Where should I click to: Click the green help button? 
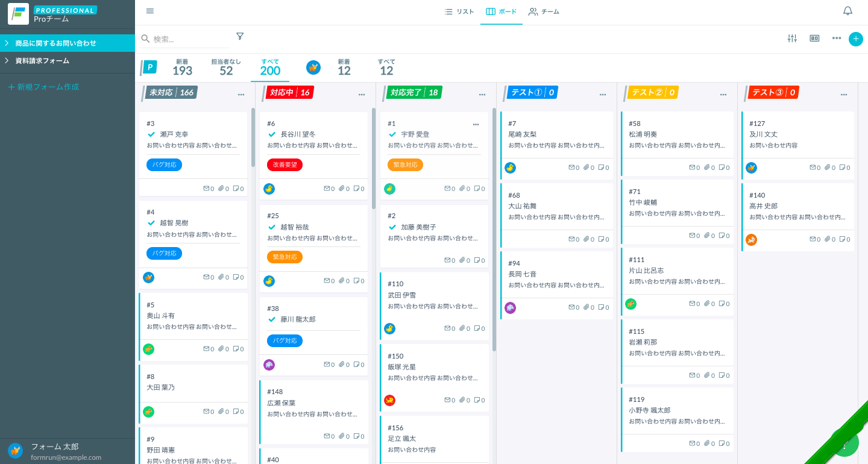click(845, 445)
